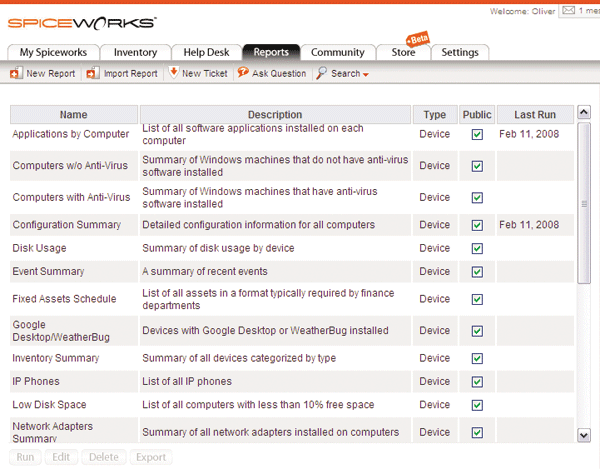Click the Search magnifier icon
The image size is (600, 469).
[322, 73]
